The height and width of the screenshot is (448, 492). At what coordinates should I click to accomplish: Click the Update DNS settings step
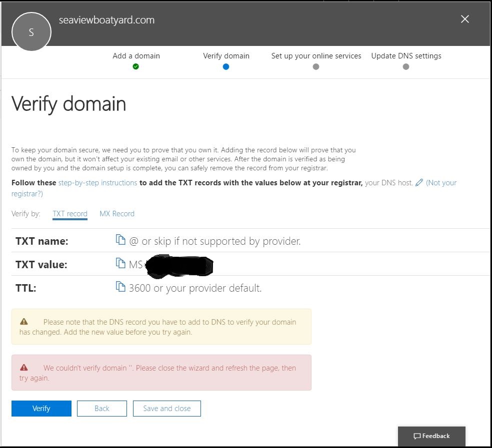pos(406,56)
